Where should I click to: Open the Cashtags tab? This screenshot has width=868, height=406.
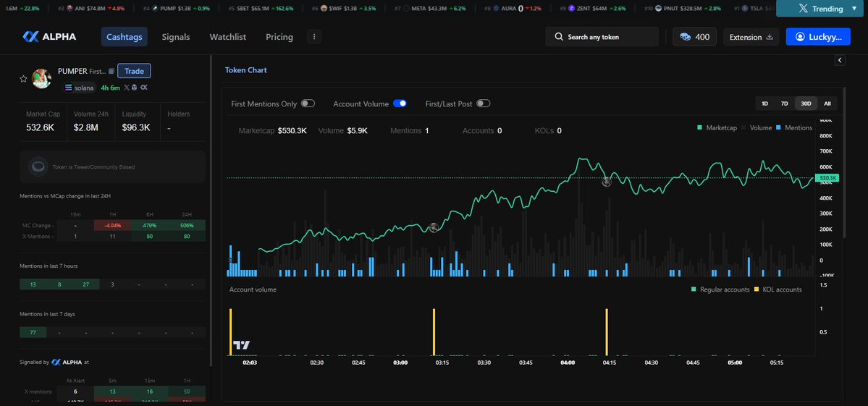[x=124, y=37]
